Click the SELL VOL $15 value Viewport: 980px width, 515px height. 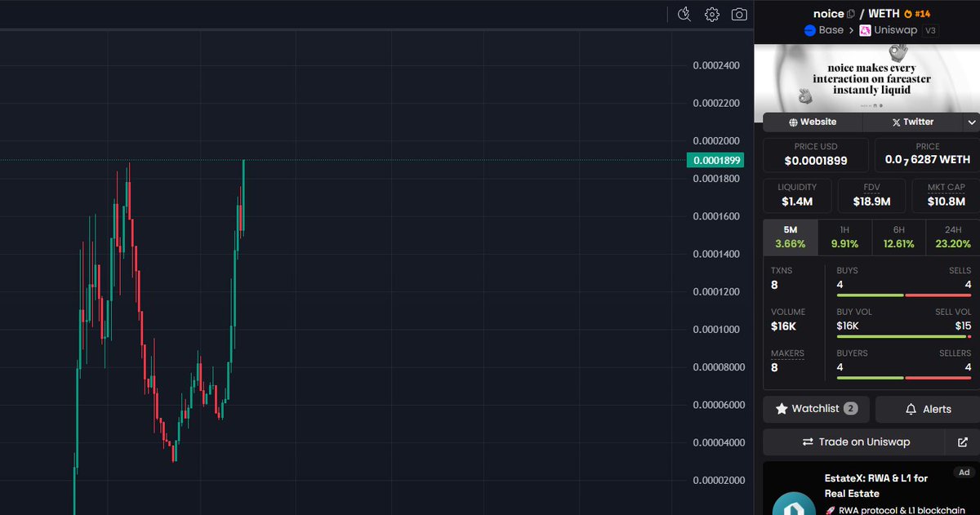pyautogui.click(x=964, y=326)
